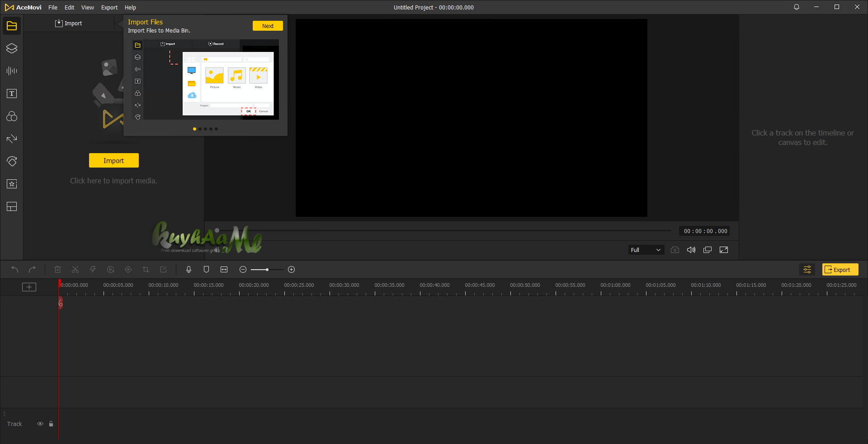Detach the preview window icon

point(708,250)
